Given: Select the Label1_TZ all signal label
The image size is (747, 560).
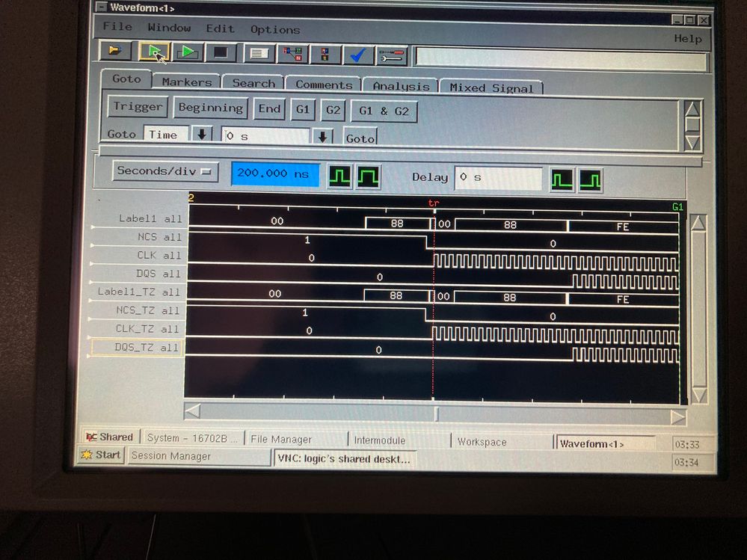Looking at the screenshot, I should pos(138,292).
